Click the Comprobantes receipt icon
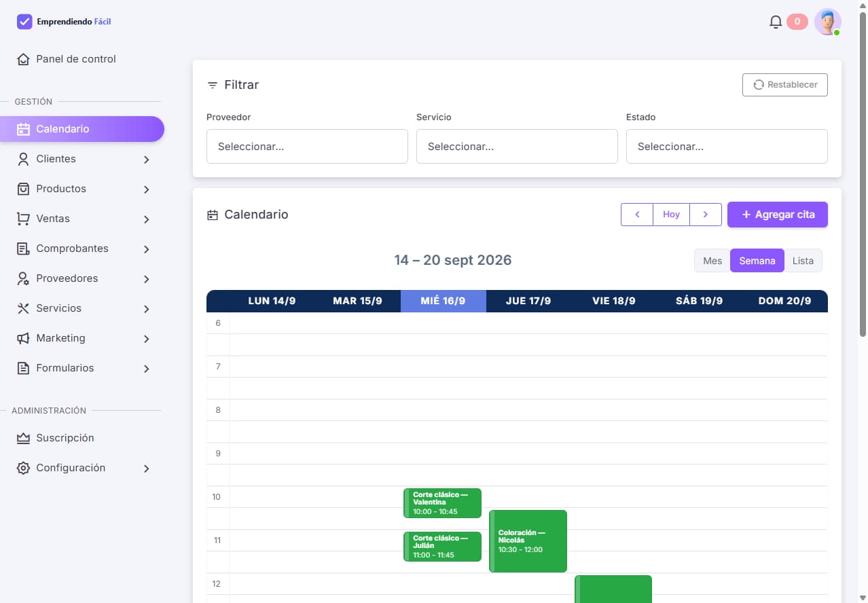This screenshot has height=603, width=868. 24,249
